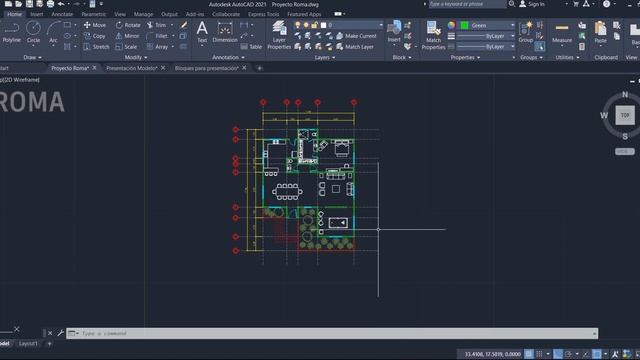This screenshot has width=640, height=360.
Task: Select the Text annotation tool
Action: tap(202, 32)
